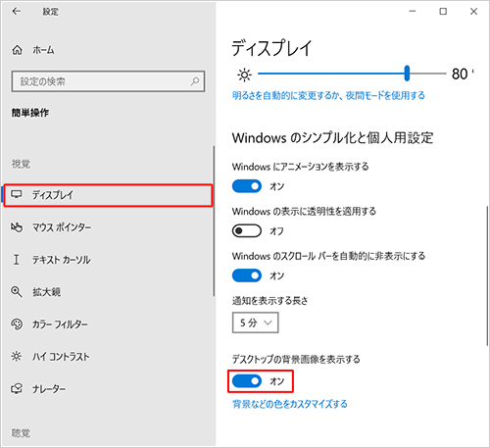
Task: Click the brightness sun icon beside slider
Action: pyautogui.click(x=244, y=75)
